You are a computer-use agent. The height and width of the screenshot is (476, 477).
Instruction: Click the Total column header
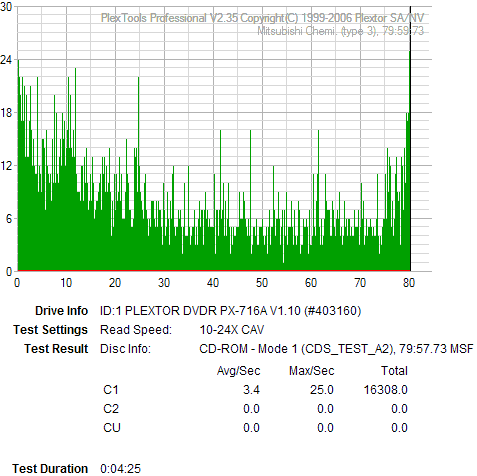point(394,371)
